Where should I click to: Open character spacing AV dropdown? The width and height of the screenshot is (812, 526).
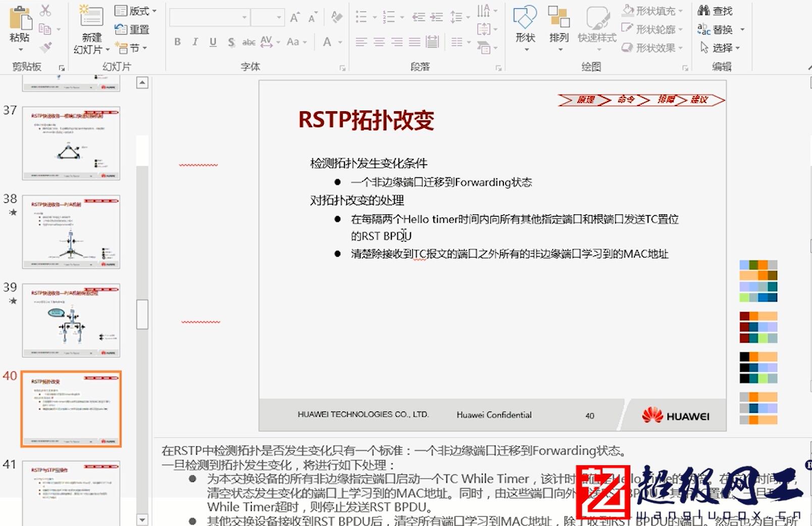coord(270,42)
